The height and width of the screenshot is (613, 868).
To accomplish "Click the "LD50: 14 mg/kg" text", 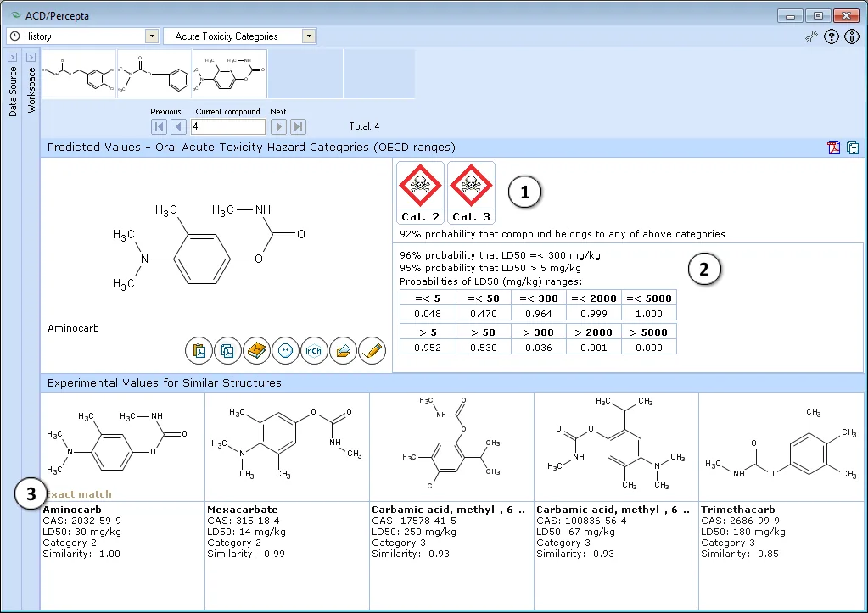I will pos(246,532).
